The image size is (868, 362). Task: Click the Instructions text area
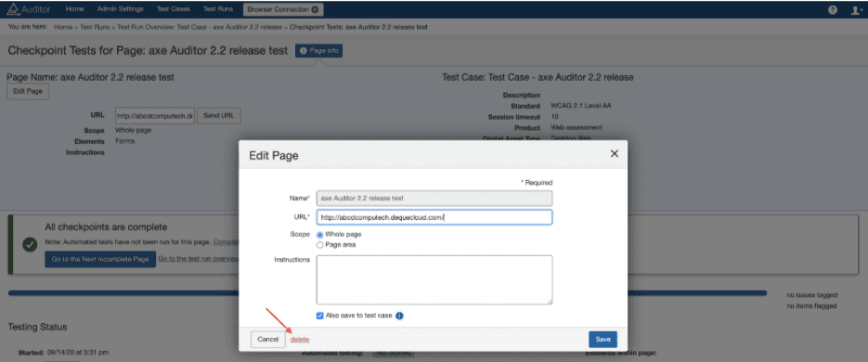(434, 279)
